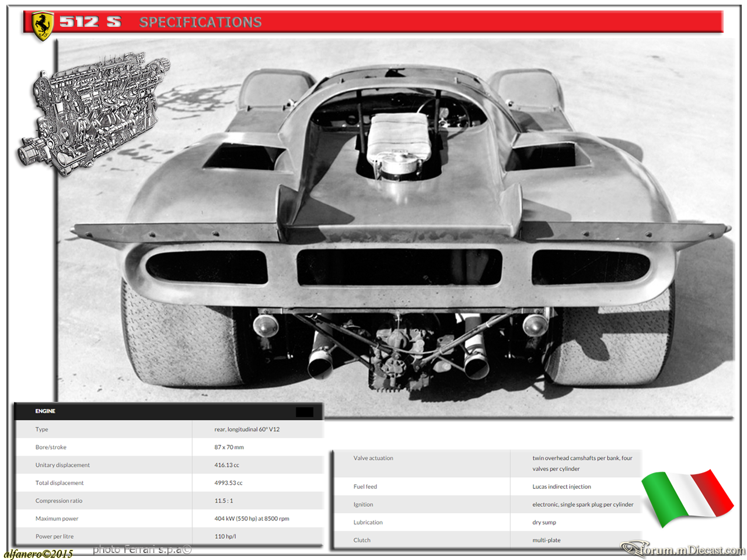The height and width of the screenshot is (560, 747).
Task: Click the 'SPECIFICATIONS' heading
Action: pyautogui.click(x=200, y=22)
